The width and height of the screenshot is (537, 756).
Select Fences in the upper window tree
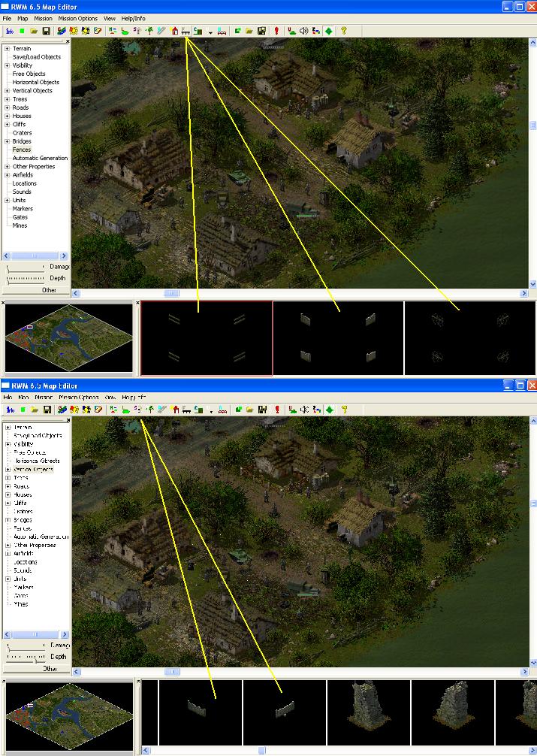point(22,150)
